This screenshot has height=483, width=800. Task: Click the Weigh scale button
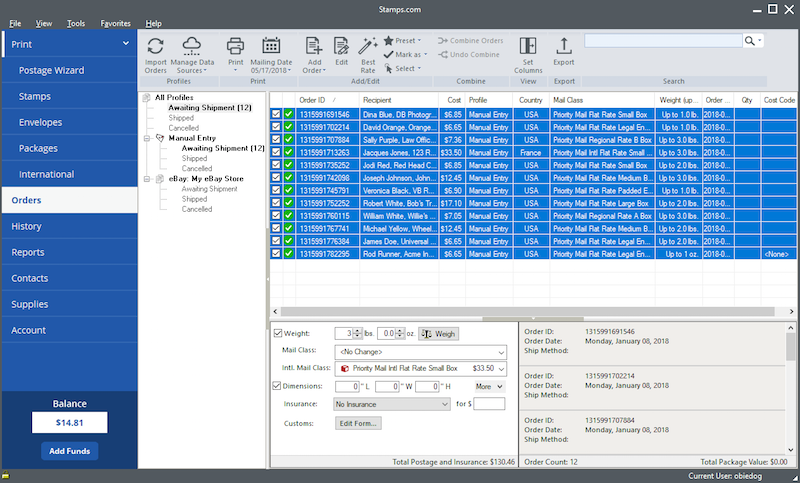[x=439, y=334]
